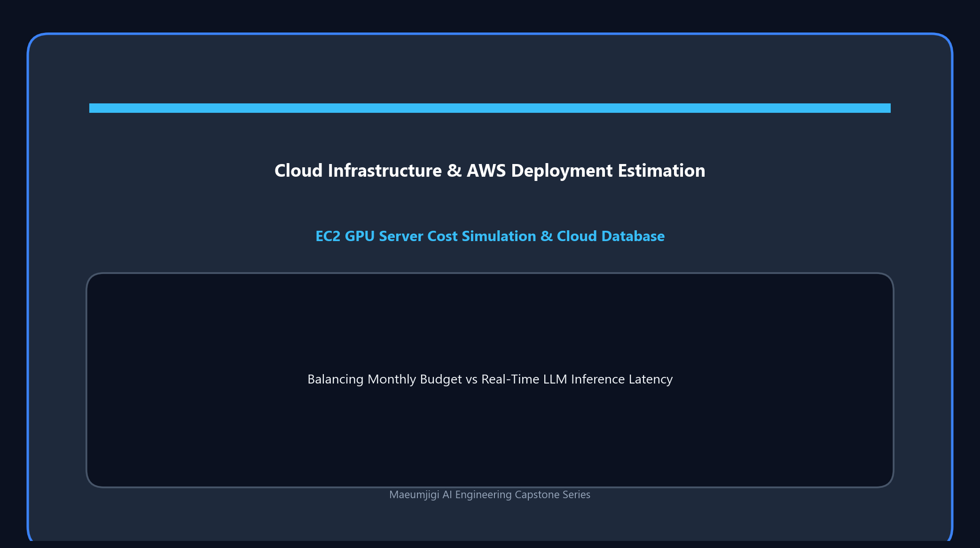The image size is (980, 548).
Task: Click the word Balancing in the caption
Action: click(x=336, y=379)
